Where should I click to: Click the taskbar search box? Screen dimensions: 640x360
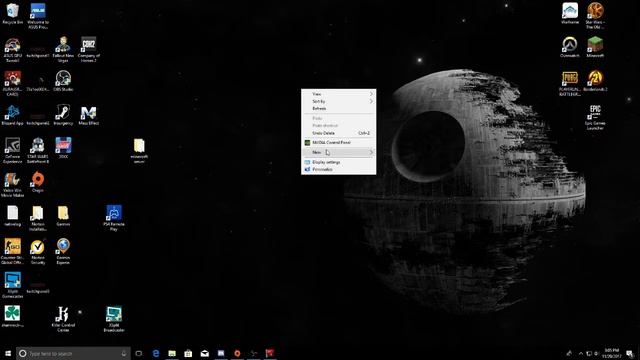73,353
